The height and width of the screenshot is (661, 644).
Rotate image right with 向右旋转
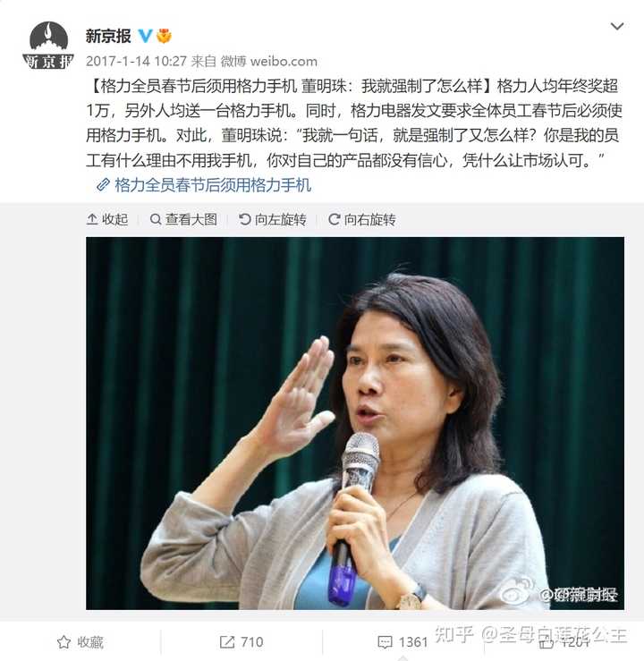coord(361,220)
